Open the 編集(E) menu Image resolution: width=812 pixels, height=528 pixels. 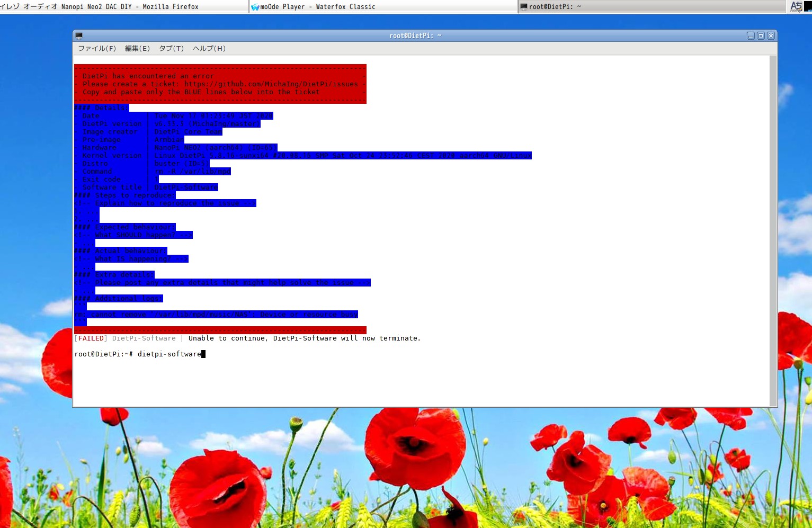137,48
